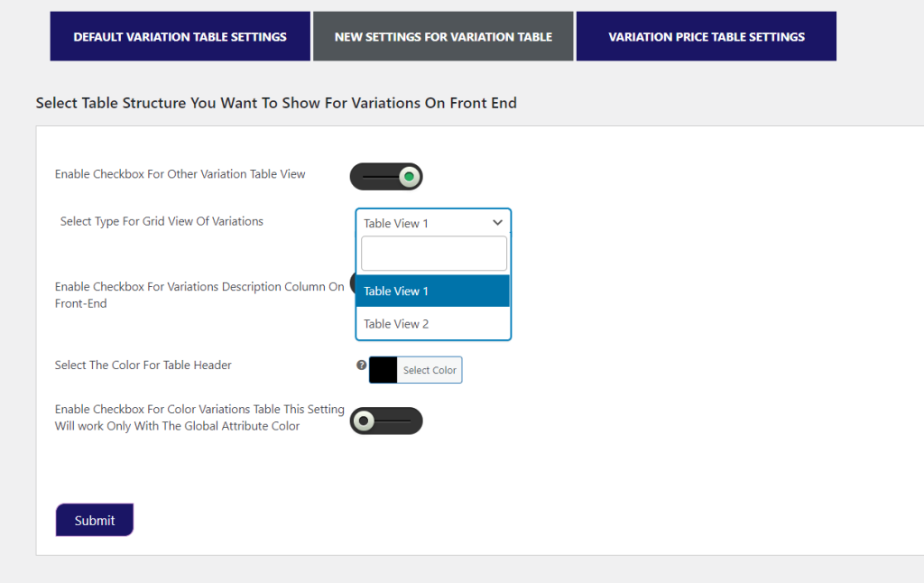Click the dropdown chevron arrow next to Table View 1
The image size is (924, 583).
pos(497,222)
